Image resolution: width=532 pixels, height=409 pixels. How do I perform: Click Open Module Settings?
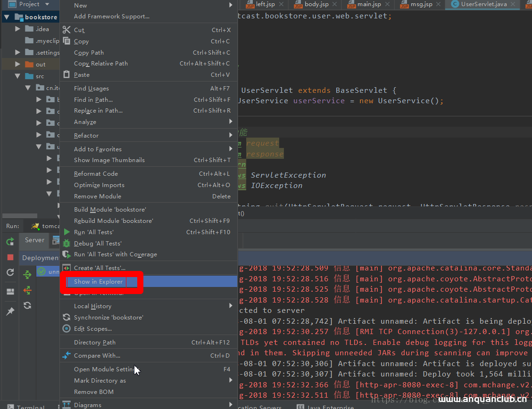tap(149, 369)
